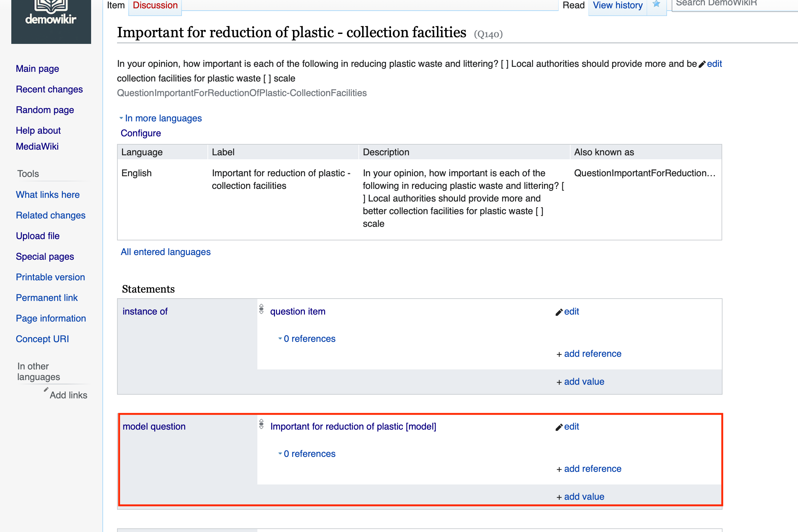
Task: Click the Search DemoWikiR input field
Action: coord(733,4)
